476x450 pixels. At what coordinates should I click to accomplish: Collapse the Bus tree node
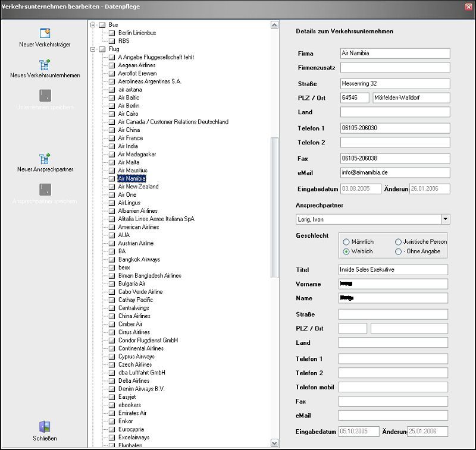click(93, 25)
